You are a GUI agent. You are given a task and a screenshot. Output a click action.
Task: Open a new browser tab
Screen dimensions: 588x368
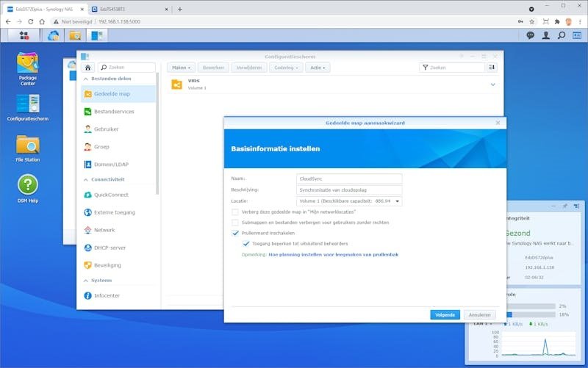point(180,9)
